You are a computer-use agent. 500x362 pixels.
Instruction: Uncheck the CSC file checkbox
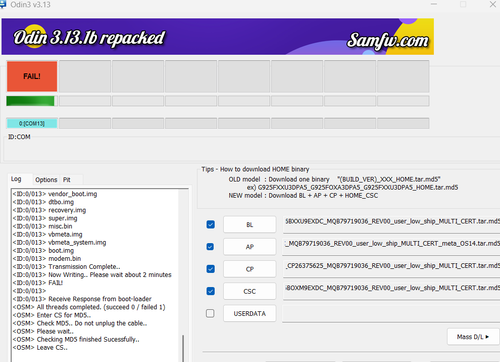tap(210, 291)
